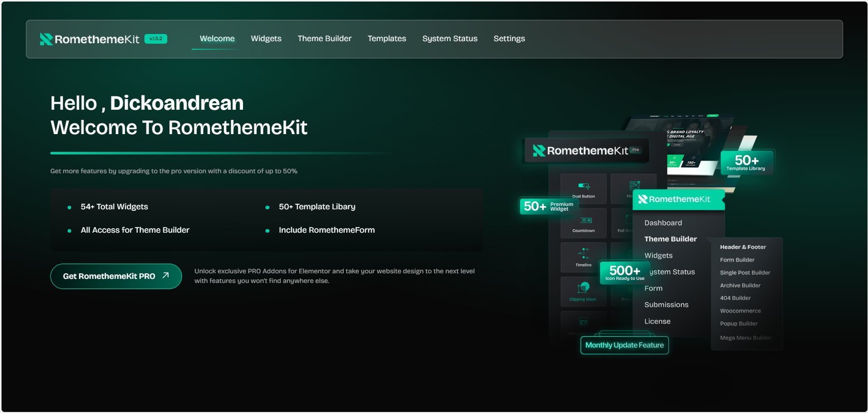Switch to the Widgets tab

(266, 39)
